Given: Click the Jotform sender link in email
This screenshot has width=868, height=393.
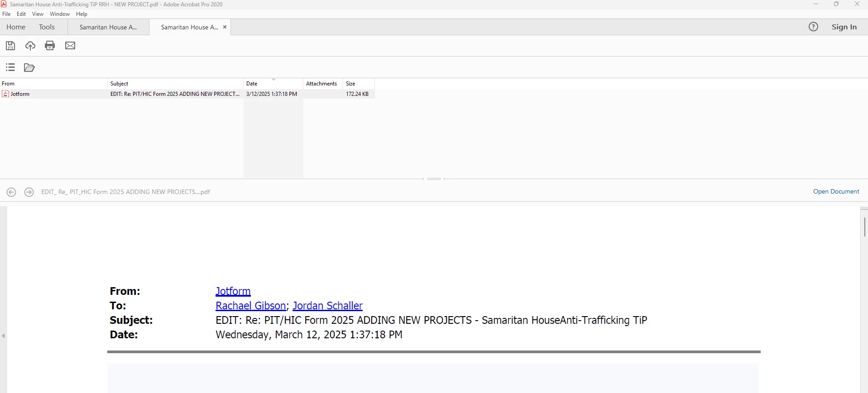Looking at the screenshot, I should 233,291.
